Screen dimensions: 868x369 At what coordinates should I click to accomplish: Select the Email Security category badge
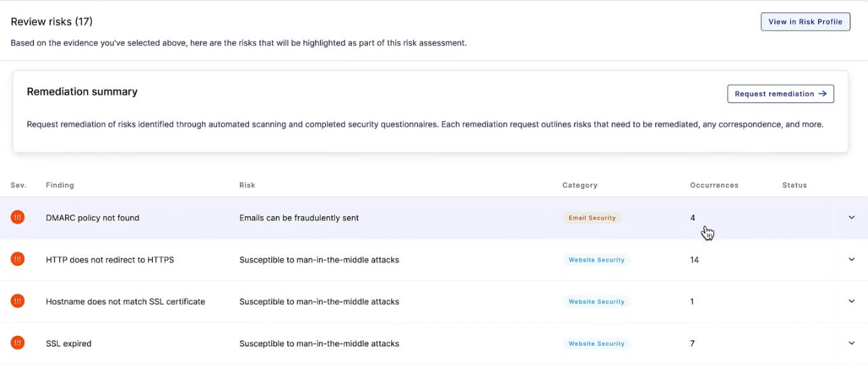pyautogui.click(x=592, y=217)
